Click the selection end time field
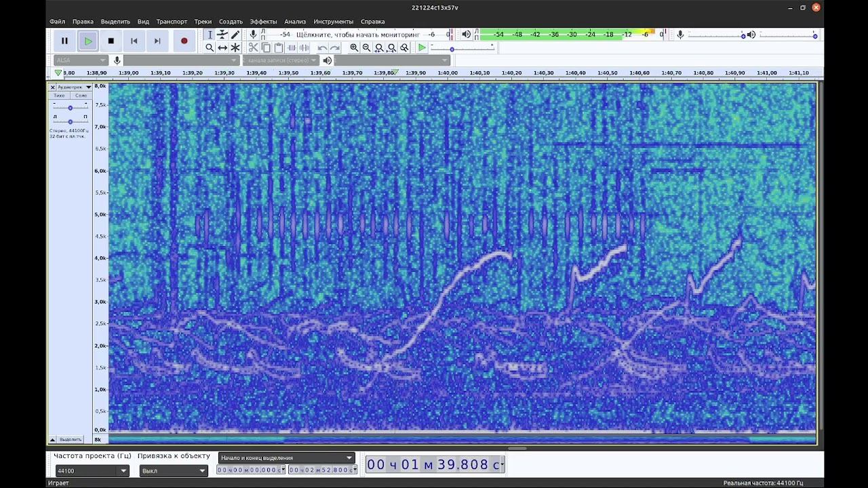Image resolution: width=868 pixels, height=488 pixels. click(322, 470)
